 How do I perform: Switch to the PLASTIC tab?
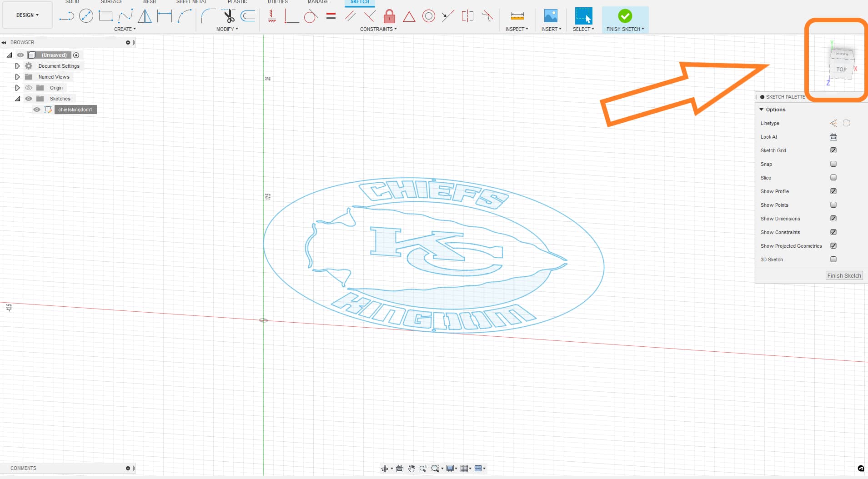pyautogui.click(x=237, y=2)
